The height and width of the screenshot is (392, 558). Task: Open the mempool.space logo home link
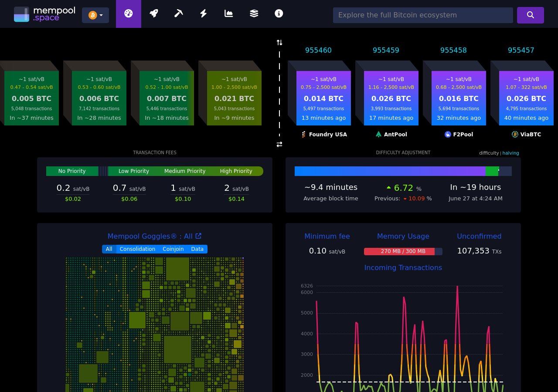44,14
